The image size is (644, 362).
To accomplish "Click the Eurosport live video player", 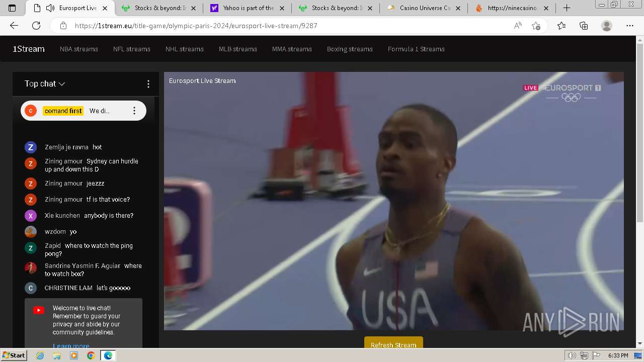I will tap(394, 201).
